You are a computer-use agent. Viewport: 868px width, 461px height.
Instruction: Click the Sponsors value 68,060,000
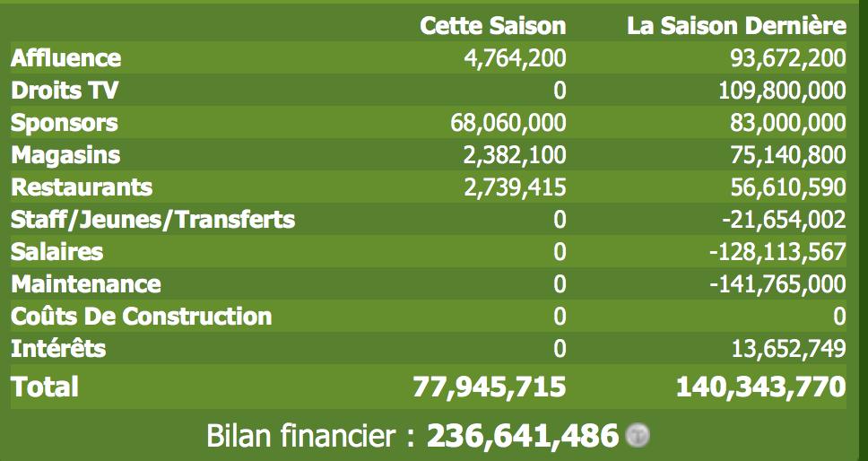pyautogui.click(x=508, y=123)
